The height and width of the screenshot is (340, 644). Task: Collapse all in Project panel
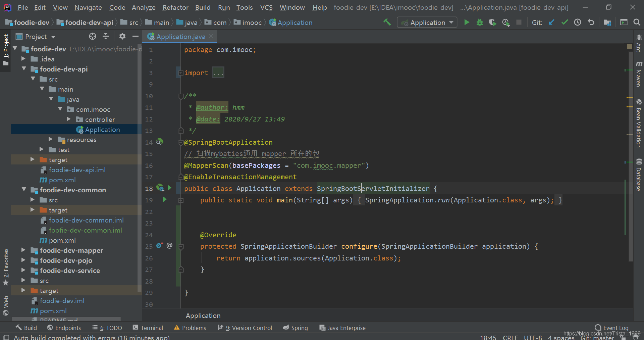tap(106, 36)
